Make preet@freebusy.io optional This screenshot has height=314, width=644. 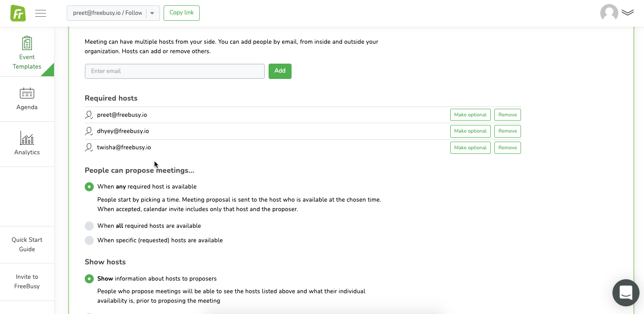click(x=470, y=115)
